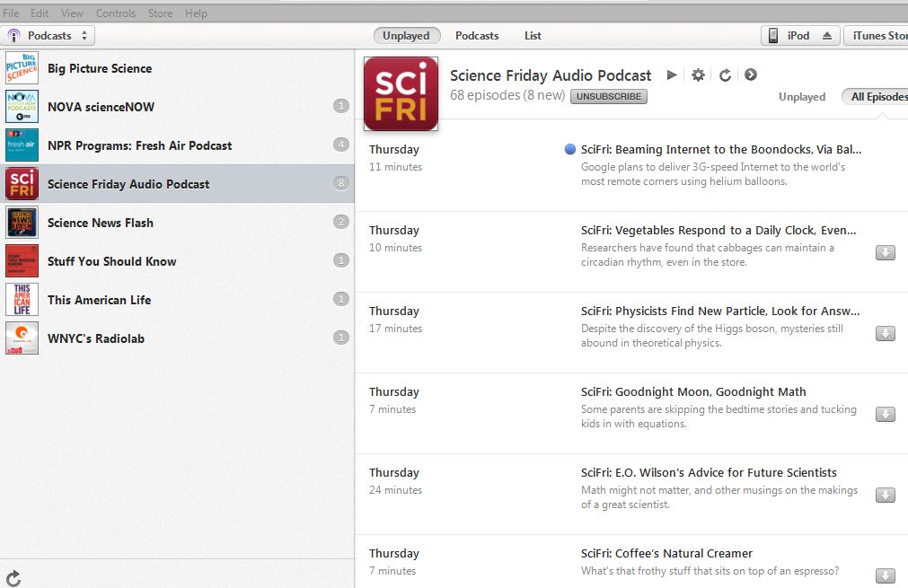Click the refresh icon below the podcast list
Image resolution: width=908 pixels, height=588 pixels.
point(13,578)
